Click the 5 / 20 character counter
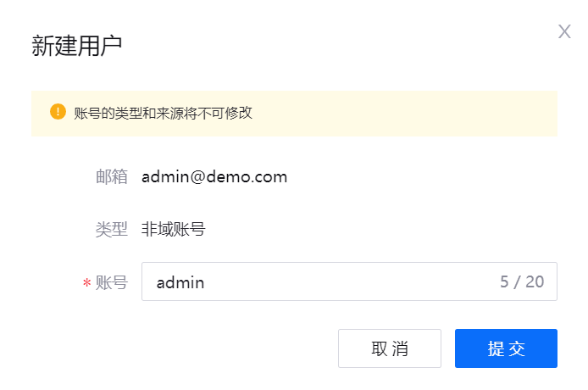The image size is (588, 390). coord(522,281)
